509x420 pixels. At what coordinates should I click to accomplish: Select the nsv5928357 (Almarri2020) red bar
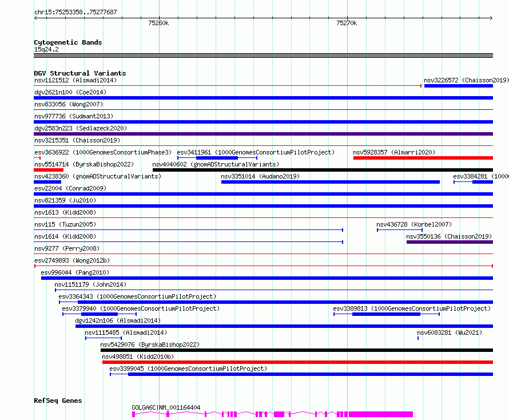click(423, 158)
